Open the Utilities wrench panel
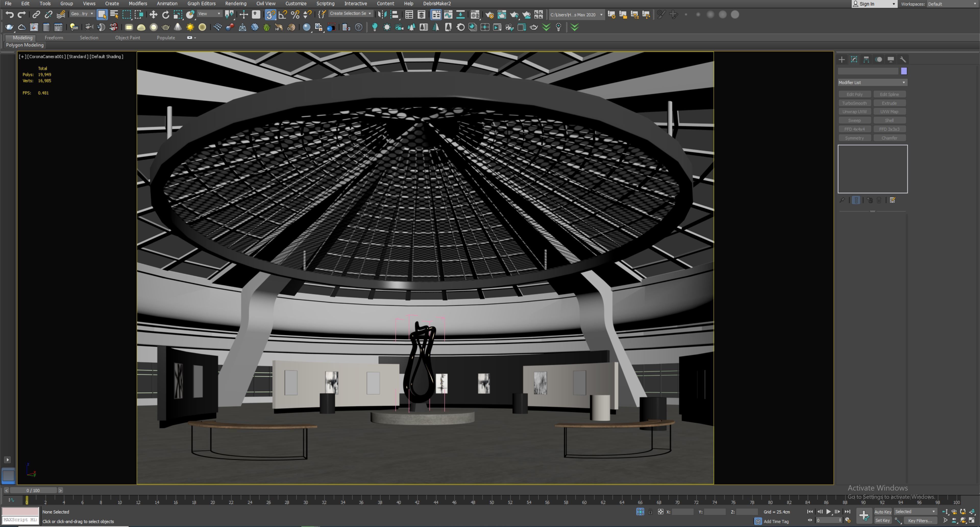The width and height of the screenshot is (980, 527). point(903,59)
